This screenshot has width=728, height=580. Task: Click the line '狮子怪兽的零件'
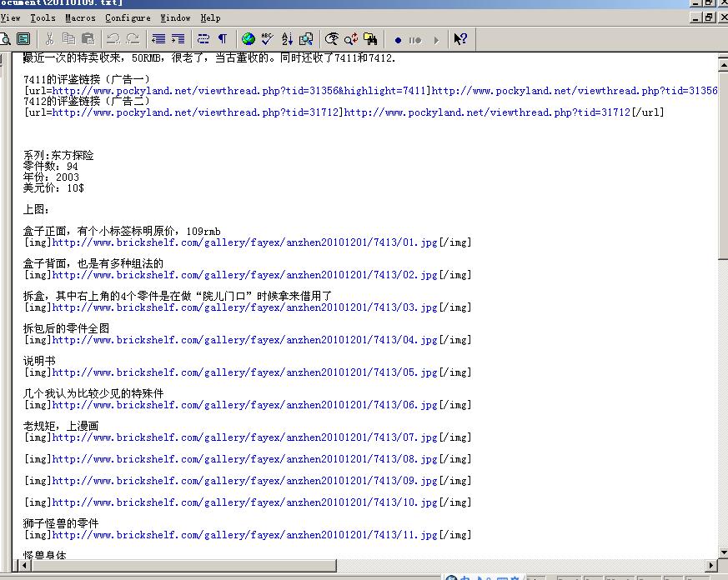61,524
